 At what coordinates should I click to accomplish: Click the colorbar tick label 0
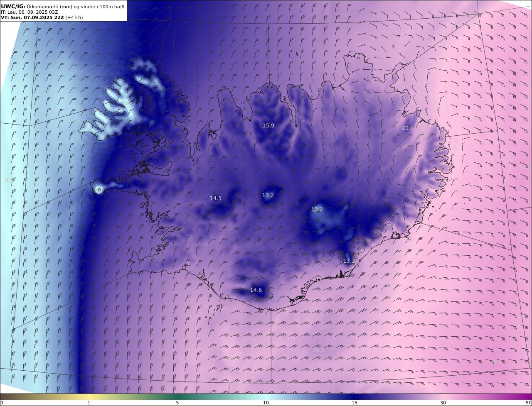point(2,403)
